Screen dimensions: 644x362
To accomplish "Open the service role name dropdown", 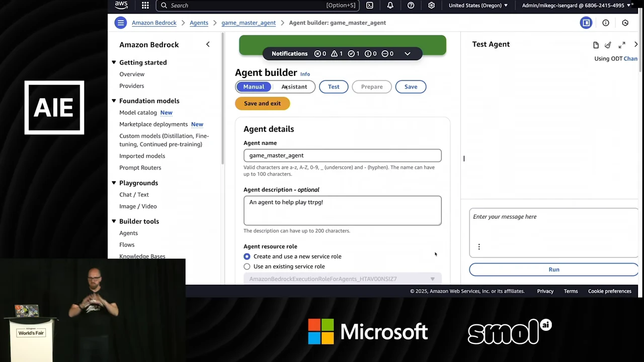I will 342,279.
